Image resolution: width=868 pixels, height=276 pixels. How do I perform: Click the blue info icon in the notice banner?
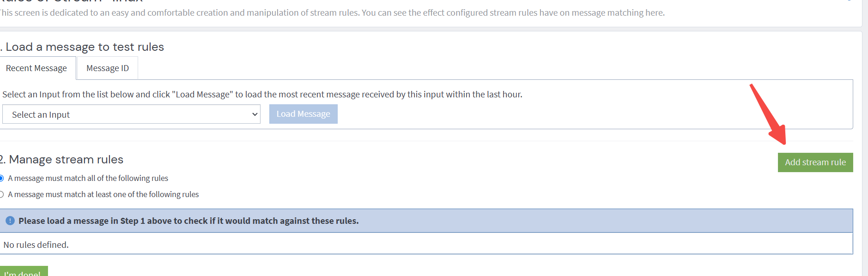(x=10, y=221)
